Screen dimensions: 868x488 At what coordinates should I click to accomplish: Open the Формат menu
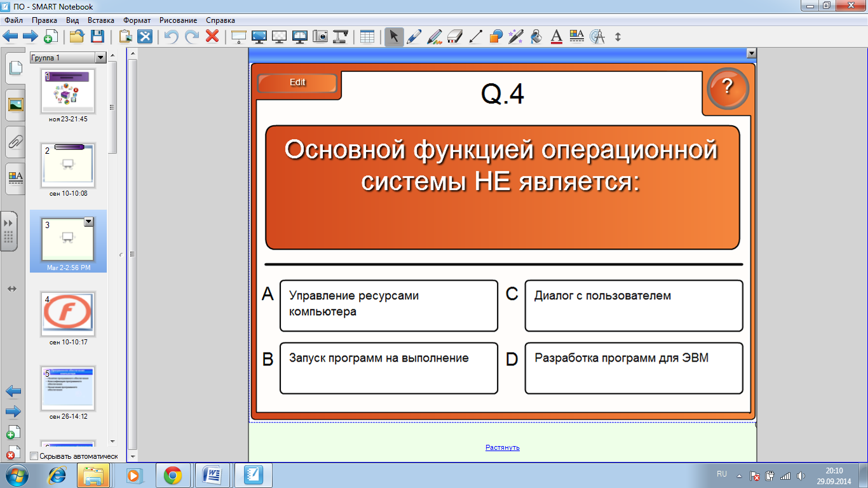pos(137,20)
